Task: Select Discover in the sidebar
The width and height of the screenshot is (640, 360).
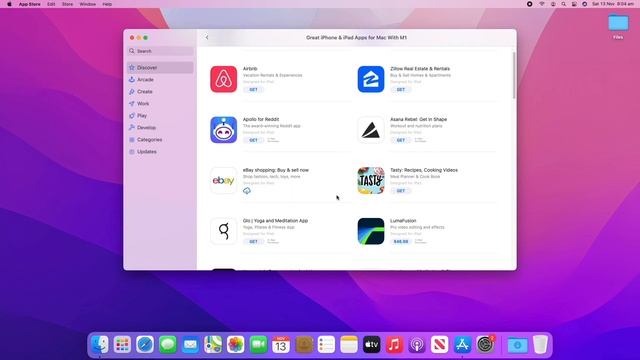Action: (x=160, y=67)
